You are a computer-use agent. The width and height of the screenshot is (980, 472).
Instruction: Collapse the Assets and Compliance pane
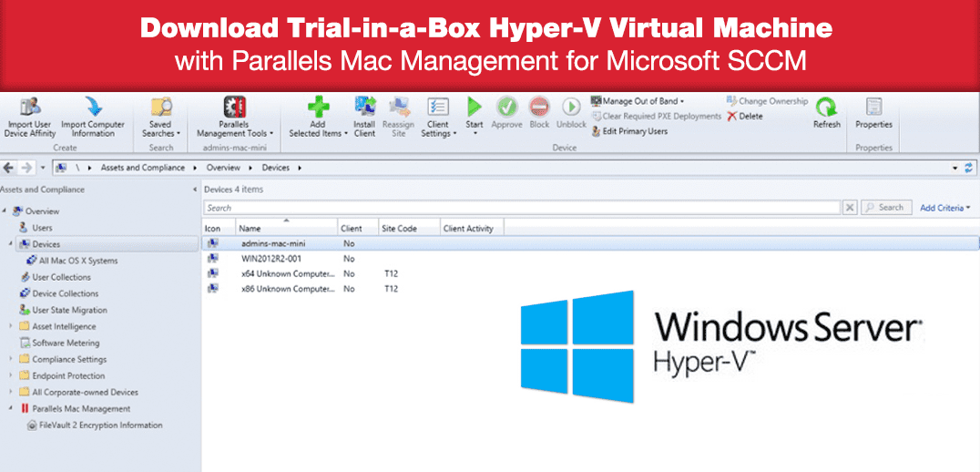[x=196, y=190]
